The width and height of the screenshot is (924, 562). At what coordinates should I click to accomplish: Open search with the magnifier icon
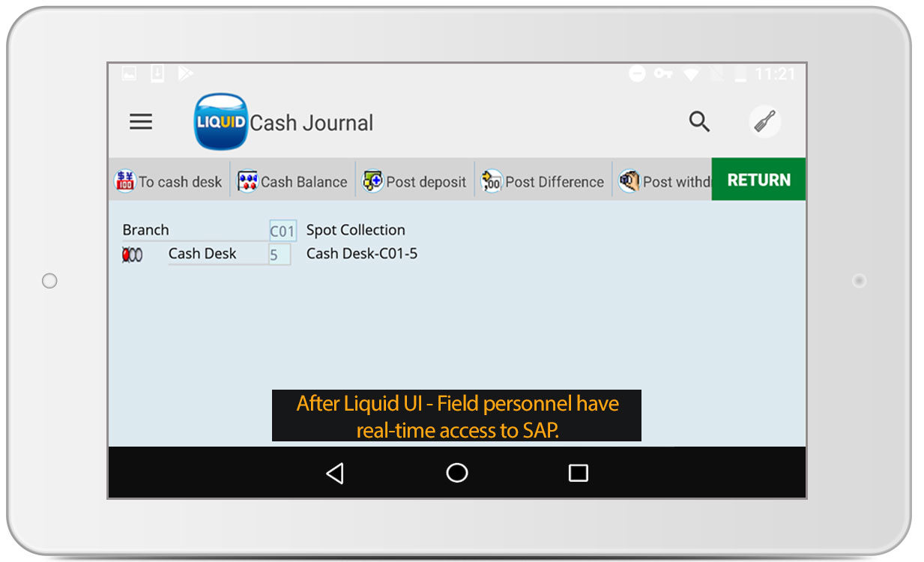click(x=699, y=122)
